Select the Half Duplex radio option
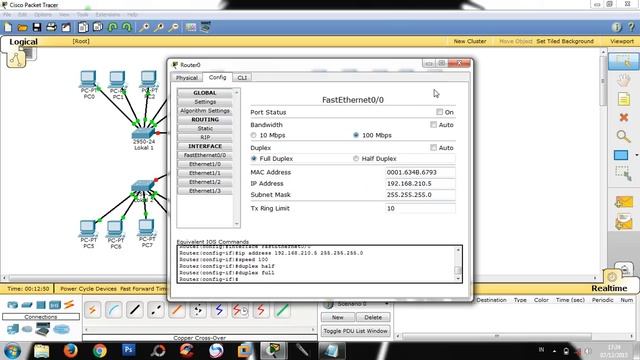This screenshot has width=640, height=360. coord(356,158)
